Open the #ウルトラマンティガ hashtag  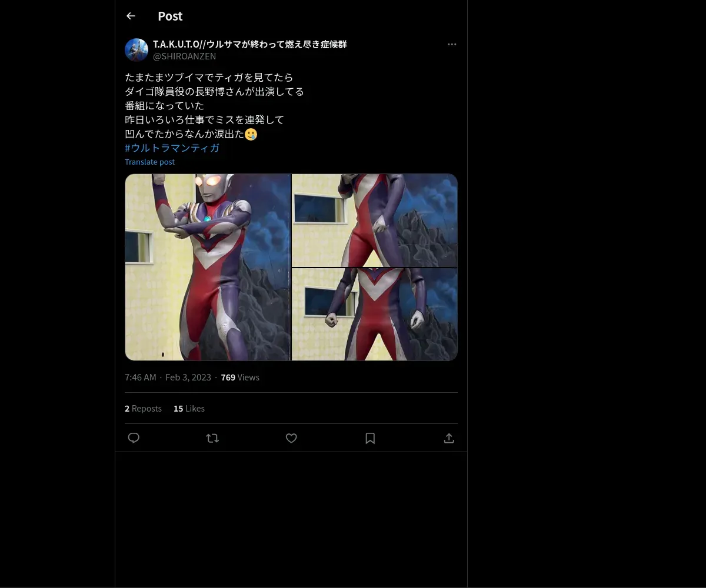pyautogui.click(x=172, y=148)
